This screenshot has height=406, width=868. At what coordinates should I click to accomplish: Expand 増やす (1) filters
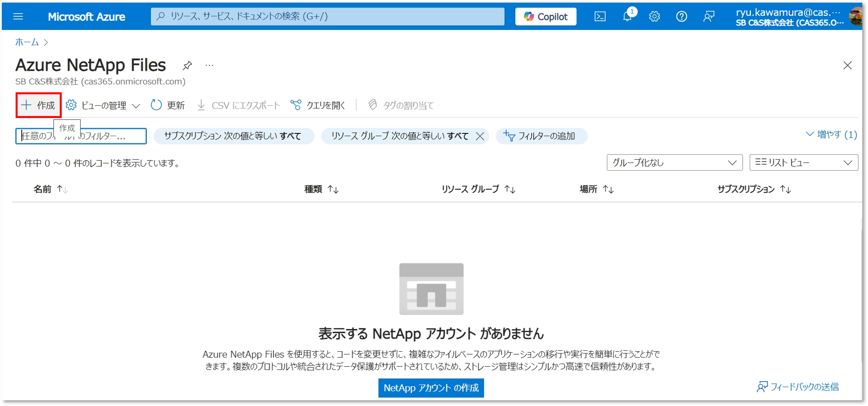coord(831,135)
